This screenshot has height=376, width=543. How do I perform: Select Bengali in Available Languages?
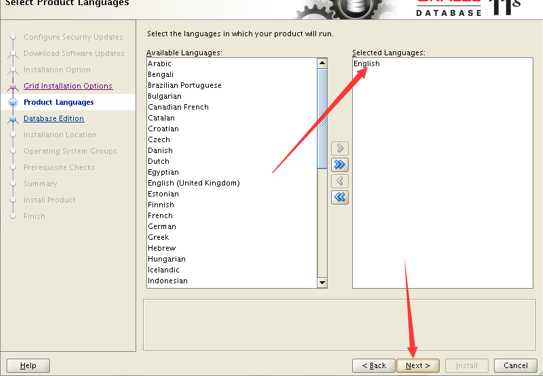pyautogui.click(x=232, y=74)
